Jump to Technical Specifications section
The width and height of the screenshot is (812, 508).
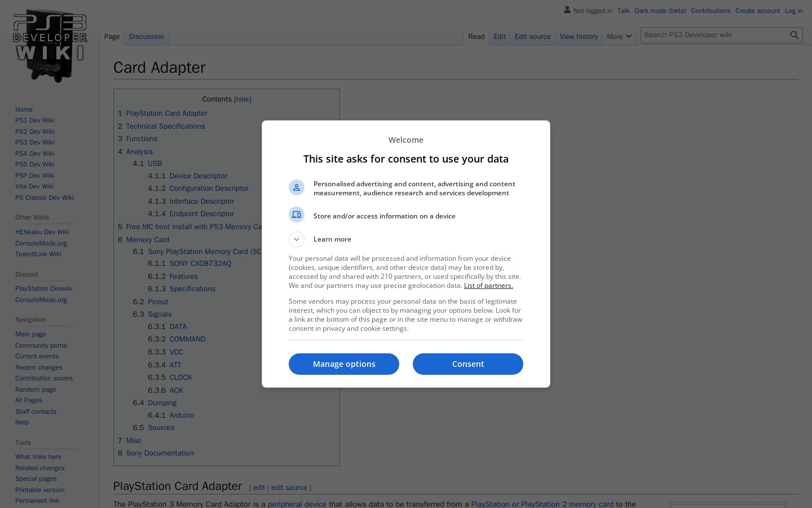click(165, 126)
